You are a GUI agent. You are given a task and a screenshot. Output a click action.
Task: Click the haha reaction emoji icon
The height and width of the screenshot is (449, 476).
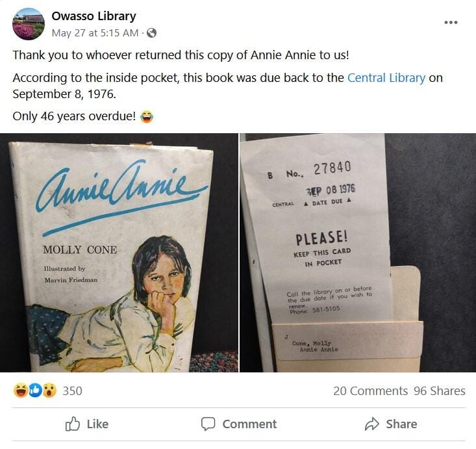(21, 391)
